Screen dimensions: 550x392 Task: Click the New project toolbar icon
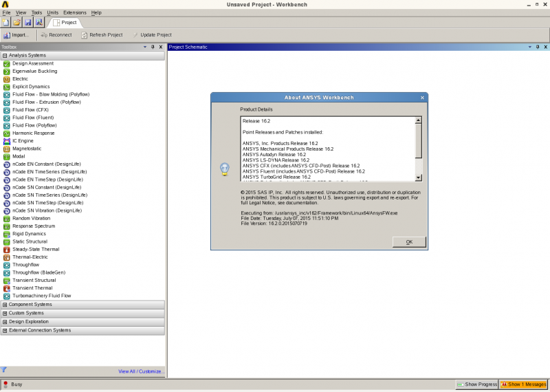coord(5,23)
